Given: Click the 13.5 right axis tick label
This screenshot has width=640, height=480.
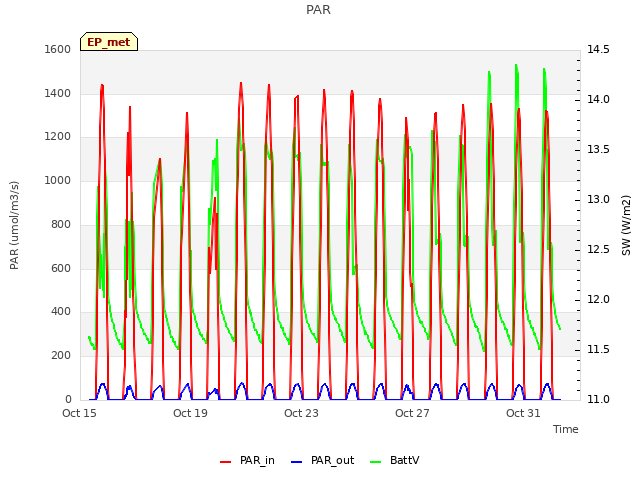Looking at the screenshot, I should pyautogui.click(x=598, y=149).
